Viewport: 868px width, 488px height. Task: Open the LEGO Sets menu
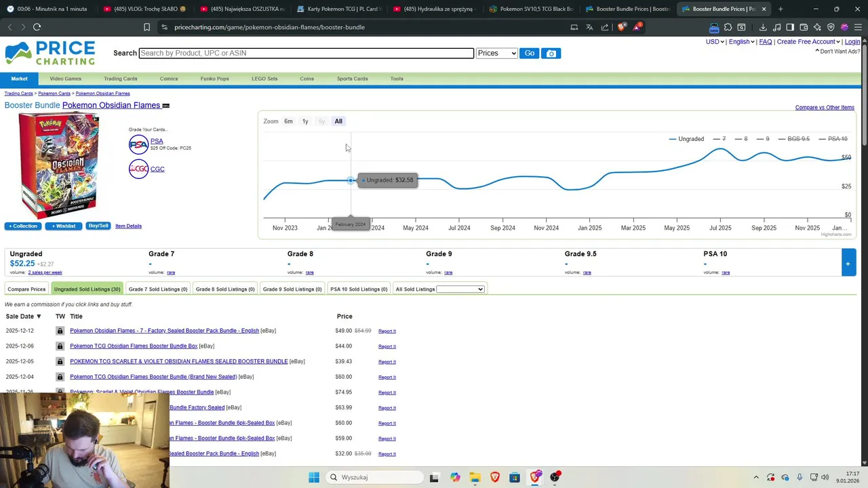[264, 79]
